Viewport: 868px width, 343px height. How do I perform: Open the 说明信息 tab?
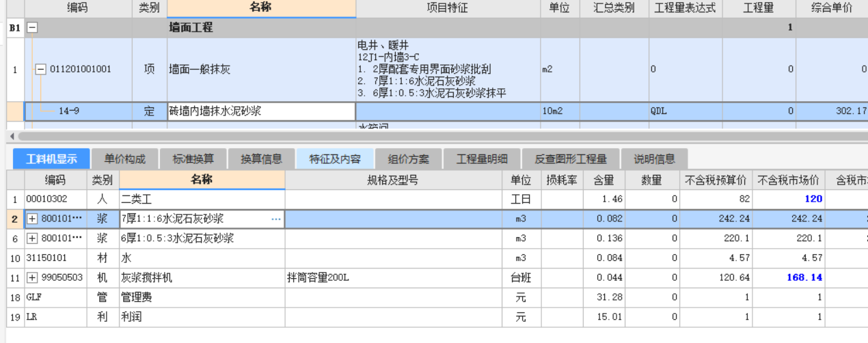tap(654, 159)
